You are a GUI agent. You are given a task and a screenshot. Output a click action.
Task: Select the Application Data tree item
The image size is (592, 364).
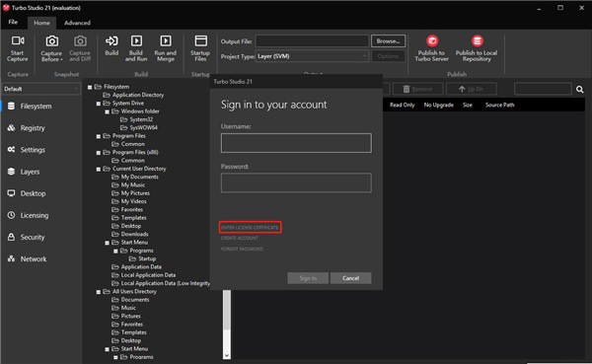tap(141, 267)
